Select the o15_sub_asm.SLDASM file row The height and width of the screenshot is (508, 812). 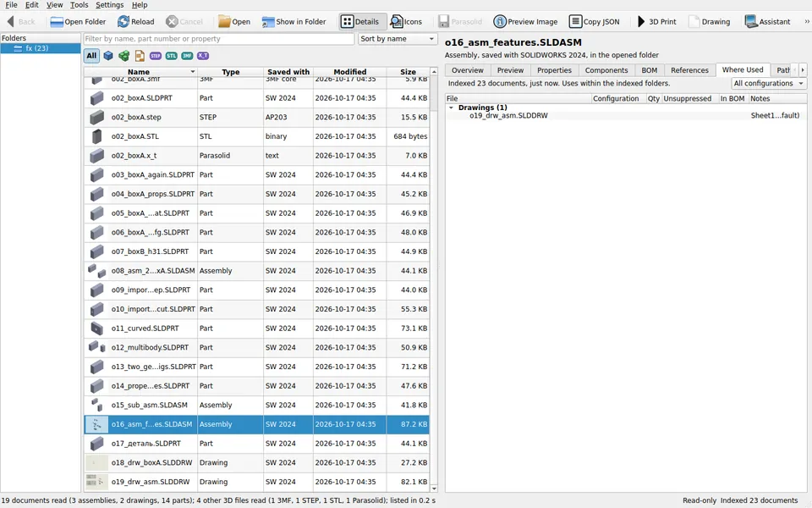click(257, 405)
